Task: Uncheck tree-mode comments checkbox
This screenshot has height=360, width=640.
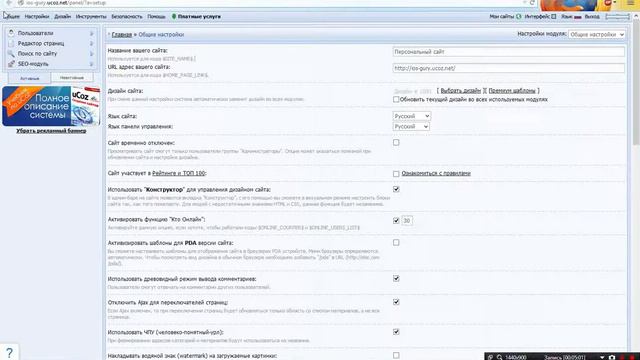Action: [396, 278]
